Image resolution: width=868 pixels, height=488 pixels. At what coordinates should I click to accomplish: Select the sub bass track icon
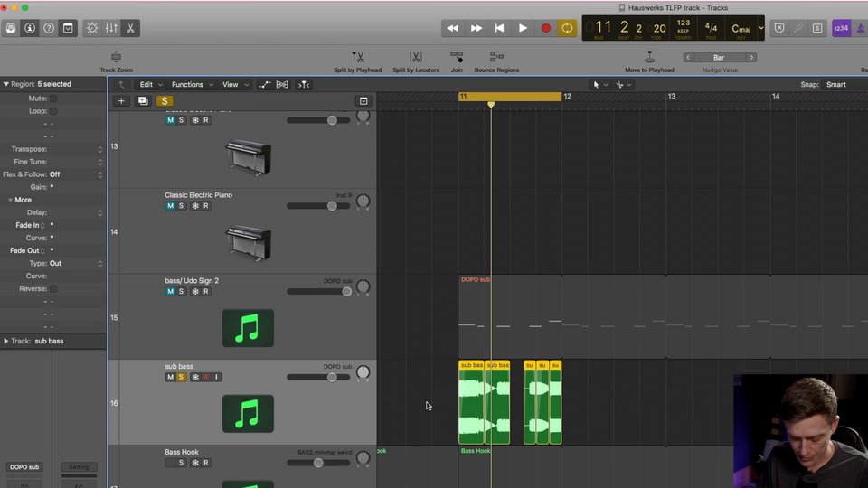248,414
